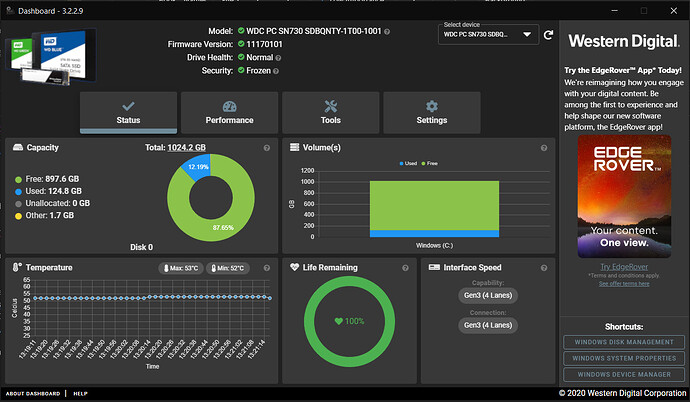The image size is (690, 402).
Task: Open the Edge Rover ad banner
Action: pos(624,196)
